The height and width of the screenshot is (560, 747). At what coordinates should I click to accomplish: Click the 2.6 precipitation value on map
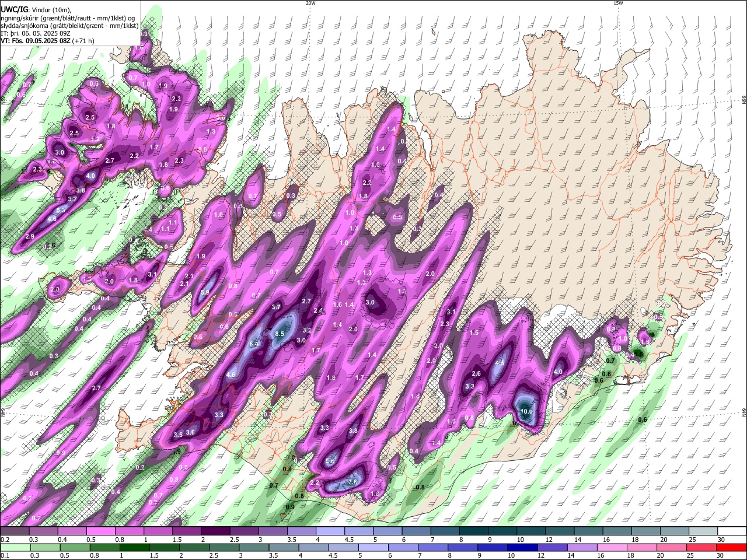coord(476,374)
